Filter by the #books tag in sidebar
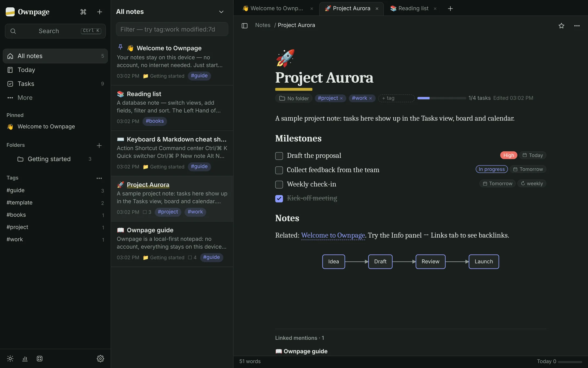Viewport: 588px width, 368px height. click(55, 215)
